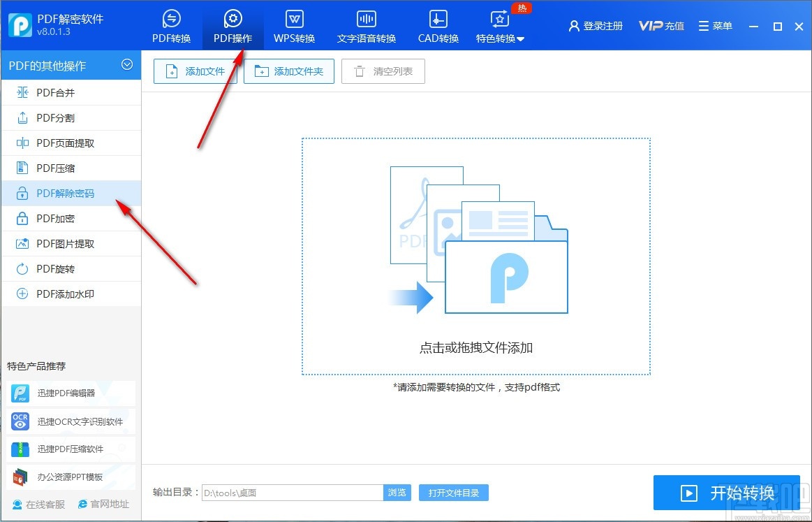The height and width of the screenshot is (522, 812).
Task: Click the 添加文件 add file button
Action: (195, 71)
